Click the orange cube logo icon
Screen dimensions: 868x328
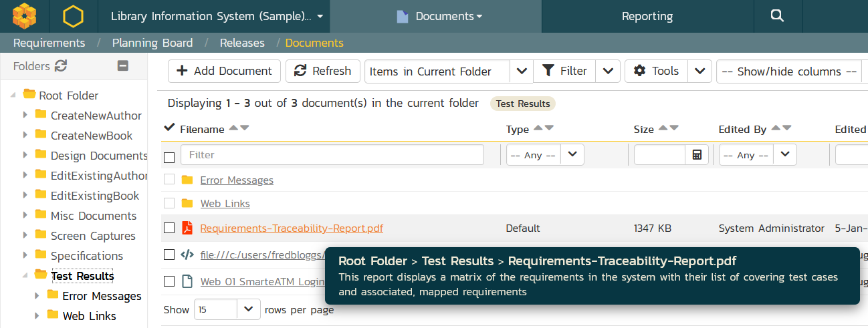tap(25, 16)
